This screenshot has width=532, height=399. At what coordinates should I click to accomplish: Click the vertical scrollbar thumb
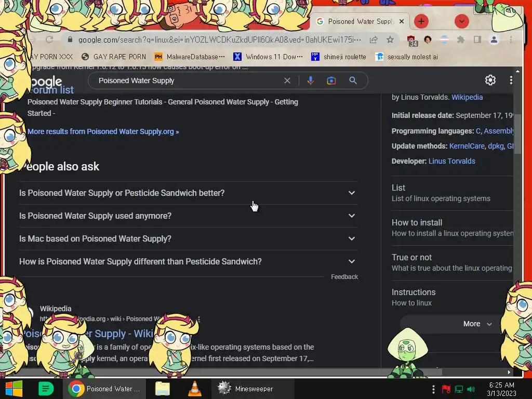pos(517,135)
